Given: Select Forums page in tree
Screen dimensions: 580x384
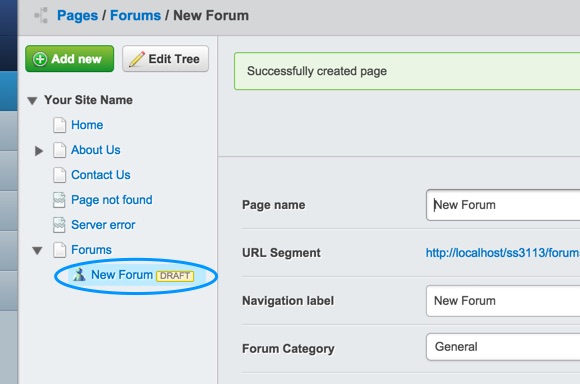Looking at the screenshot, I should pyautogui.click(x=91, y=250).
